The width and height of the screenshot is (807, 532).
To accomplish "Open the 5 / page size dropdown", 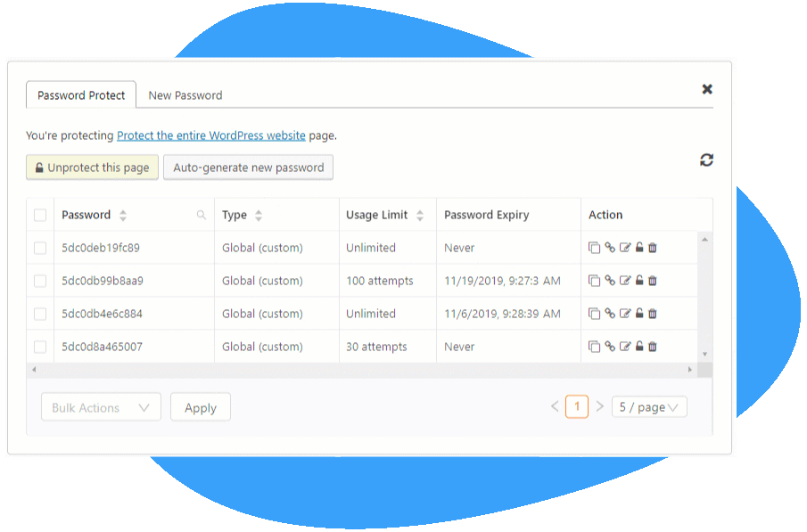I will click(649, 407).
